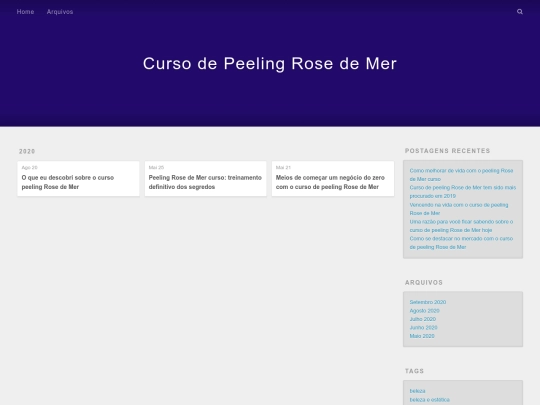
Task: Click the Curso de Peeling Rose de Mer title
Action: [x=270, y=63]
